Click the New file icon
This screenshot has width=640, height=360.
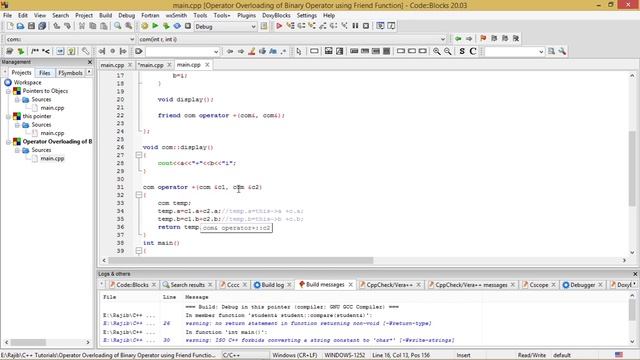pos(10,26)
